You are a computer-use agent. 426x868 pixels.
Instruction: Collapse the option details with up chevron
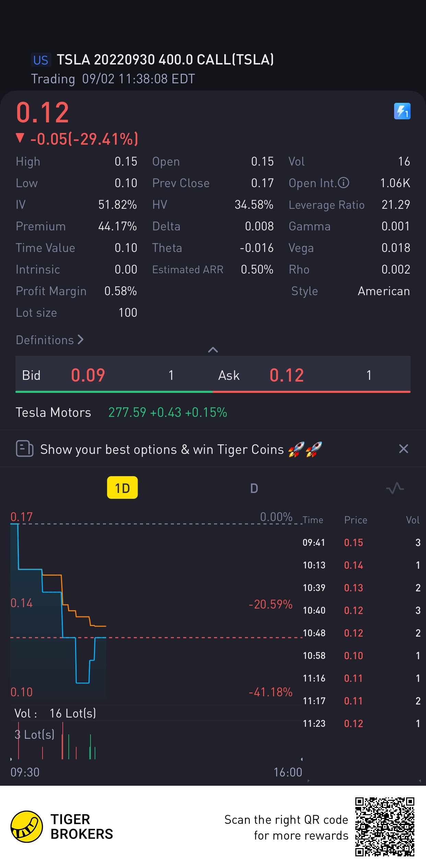(213, 350)
